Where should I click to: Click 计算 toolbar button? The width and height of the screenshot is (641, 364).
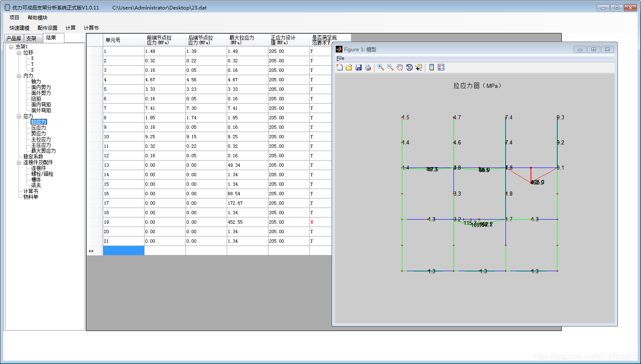coord(71,28)
